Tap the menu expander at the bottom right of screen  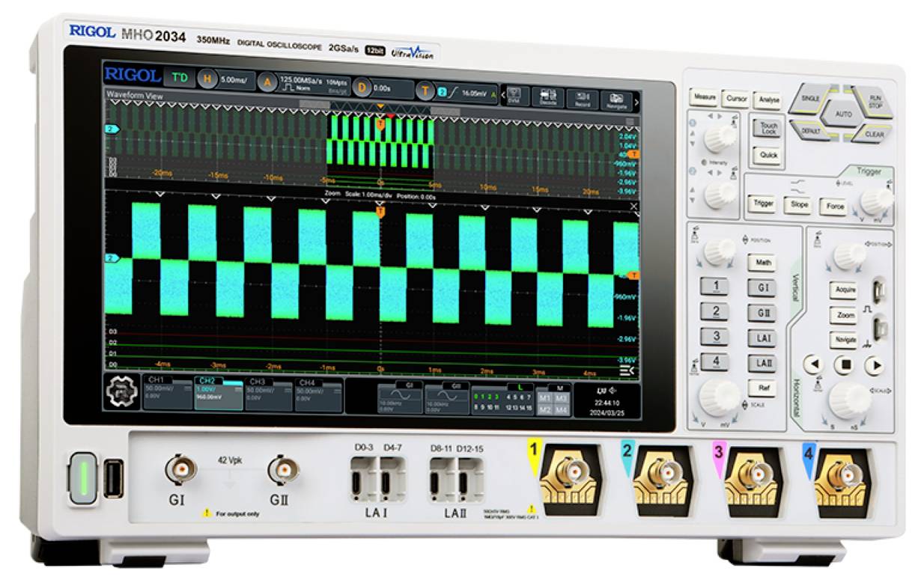tap(625, 371)
